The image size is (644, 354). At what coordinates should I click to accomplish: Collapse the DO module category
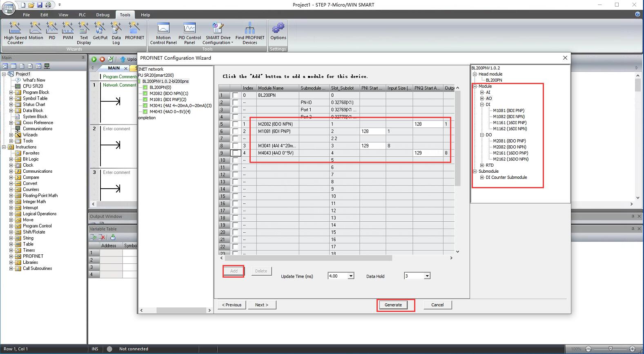tap(482, 135)
